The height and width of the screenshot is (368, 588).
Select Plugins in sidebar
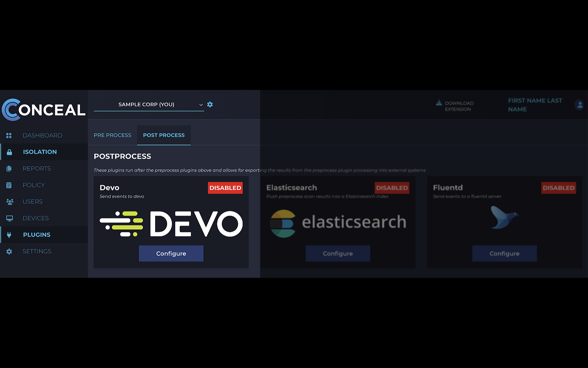coord(37,235)
